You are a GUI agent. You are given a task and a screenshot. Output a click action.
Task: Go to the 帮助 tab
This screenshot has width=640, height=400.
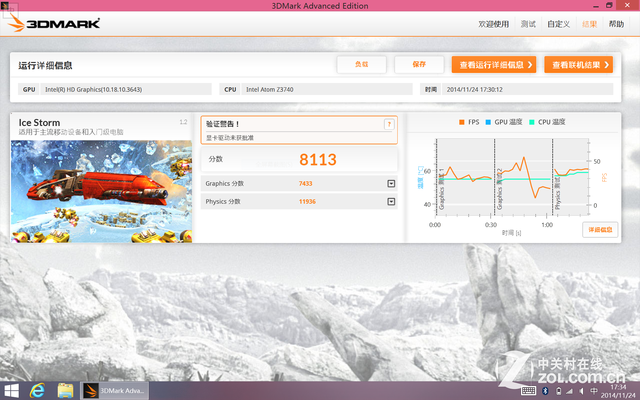[x=616, y=24]
